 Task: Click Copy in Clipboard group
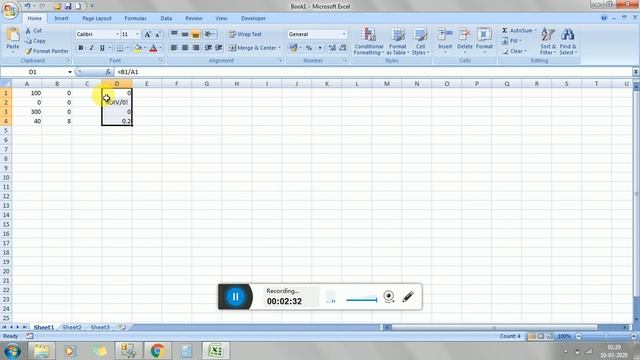[35, 41]
